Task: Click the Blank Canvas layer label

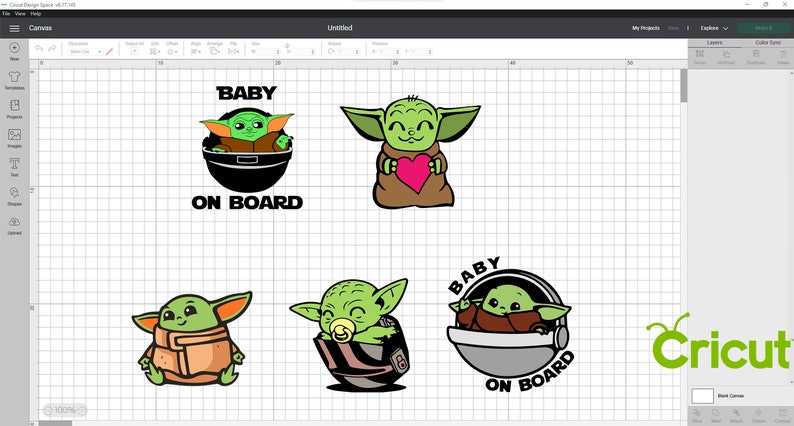Action: pos(731,396)
